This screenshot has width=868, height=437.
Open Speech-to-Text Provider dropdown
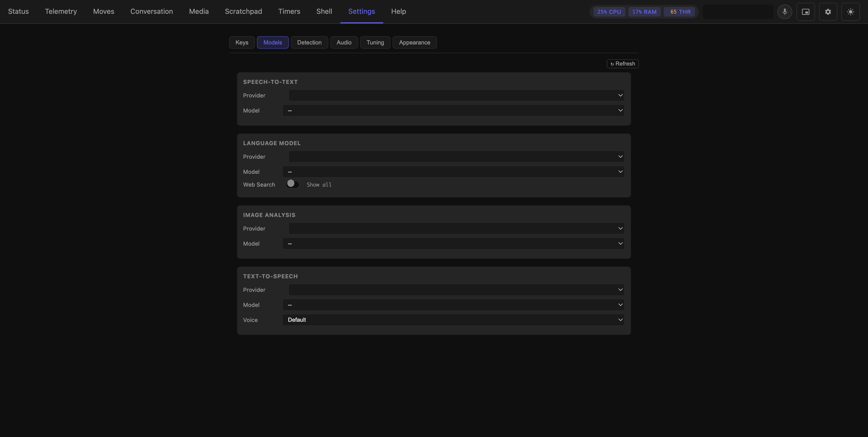[x=456, y=95]
